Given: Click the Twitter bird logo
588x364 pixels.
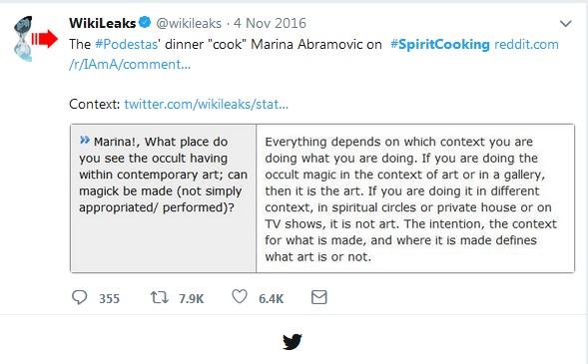Looking at the screenshot, I should [x=293, y=341].
